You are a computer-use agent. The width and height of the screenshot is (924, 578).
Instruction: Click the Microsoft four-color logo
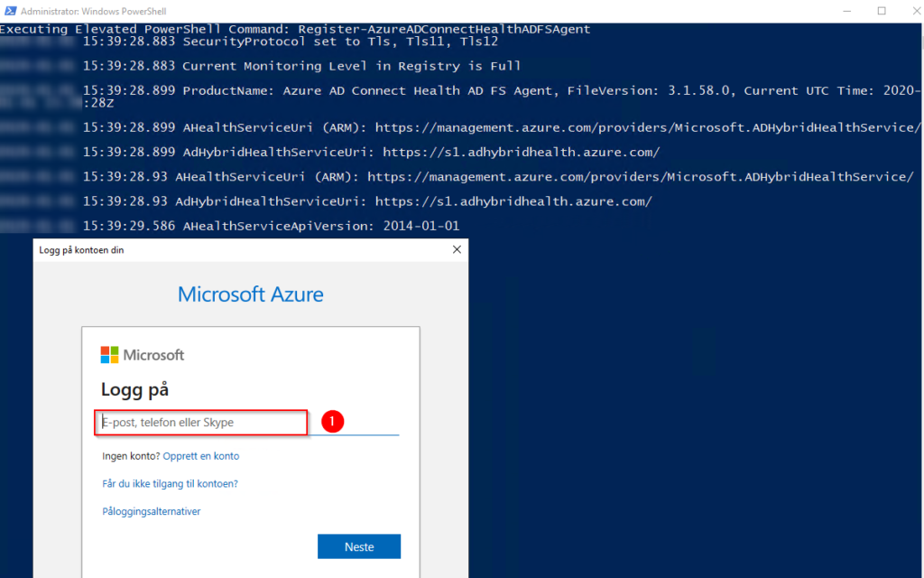(x=109, y=354)
